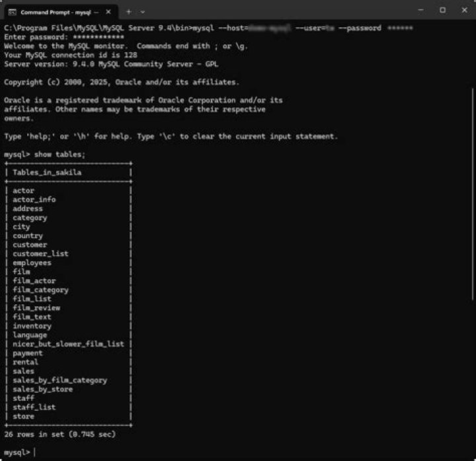Click the customer_list table name
Viewport: 476px width, 461px height.
coord(40,254)
